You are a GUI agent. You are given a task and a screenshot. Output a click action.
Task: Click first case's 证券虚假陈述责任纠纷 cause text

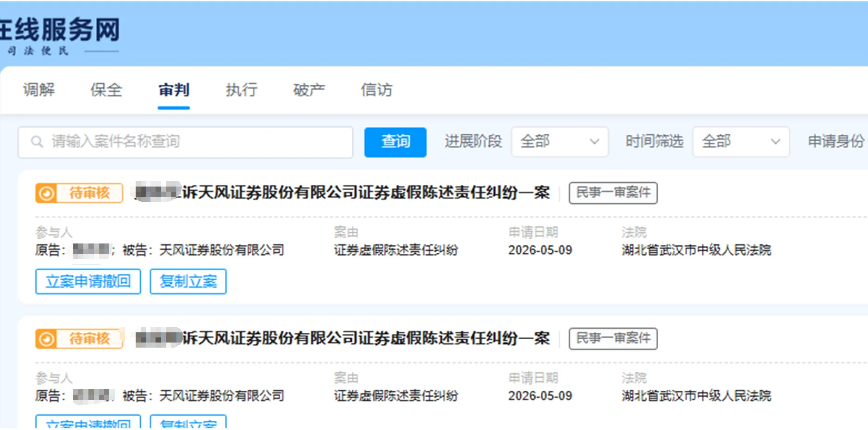396,250
